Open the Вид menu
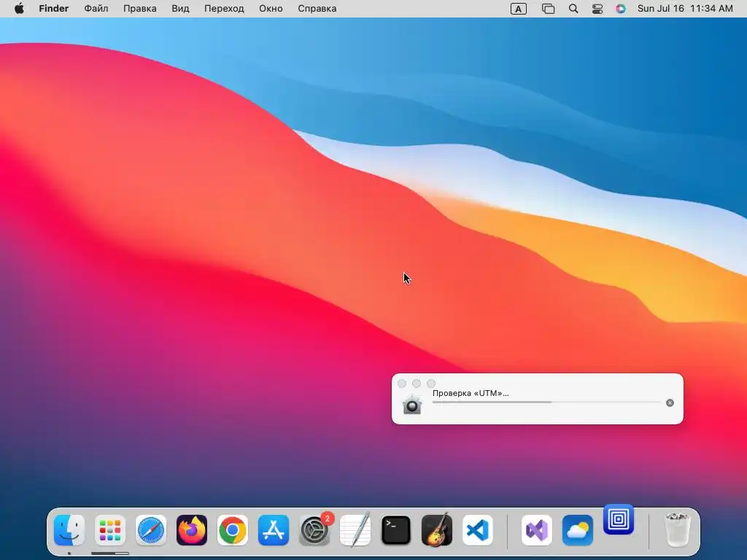Screen dimensions: 747x560 pyautogui.click(x=180, y=9)
